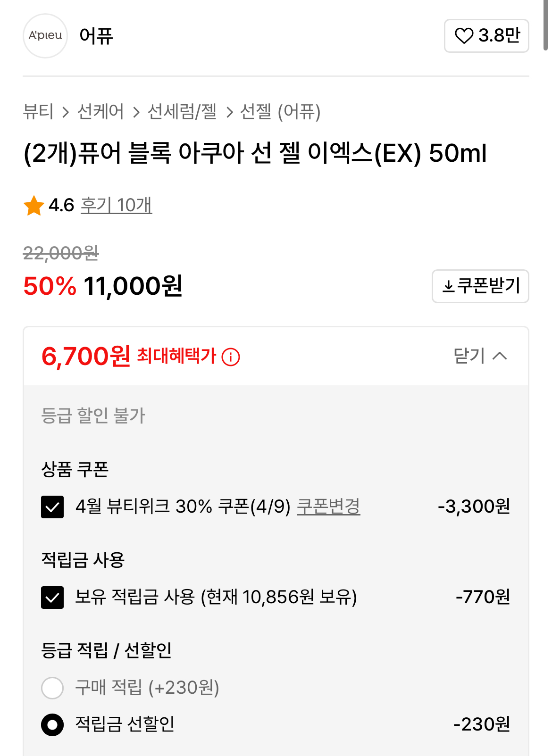Tap the heart icon to like brand
This screenshot has width=552, height=756.
pyautogui.click(x=463, y=36)
